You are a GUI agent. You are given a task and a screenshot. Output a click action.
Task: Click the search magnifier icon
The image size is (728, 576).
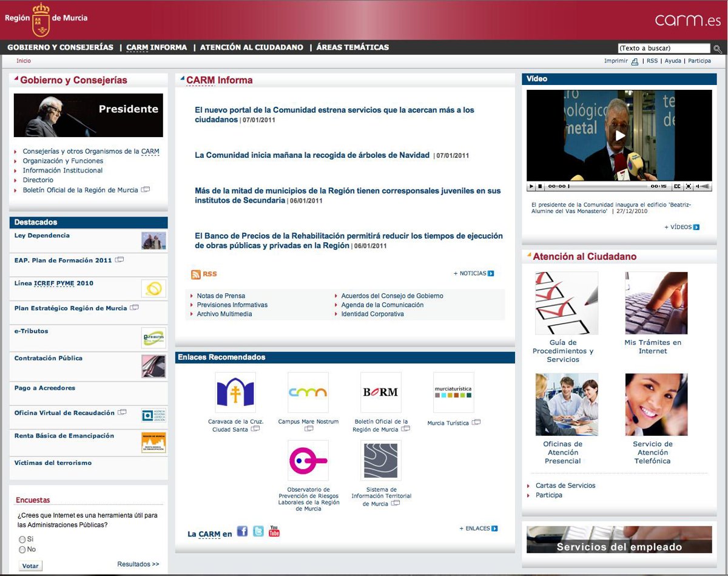[717, 49]
